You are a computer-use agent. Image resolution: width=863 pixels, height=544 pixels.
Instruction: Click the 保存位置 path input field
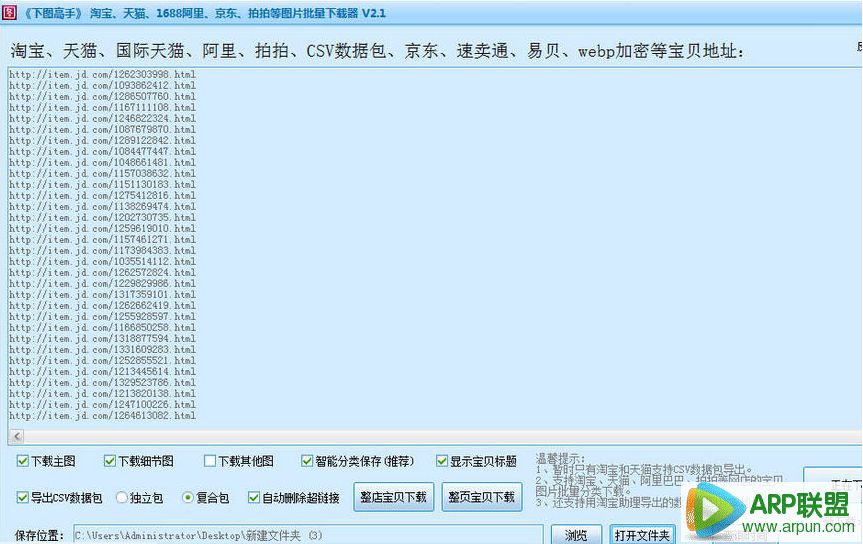308,535
